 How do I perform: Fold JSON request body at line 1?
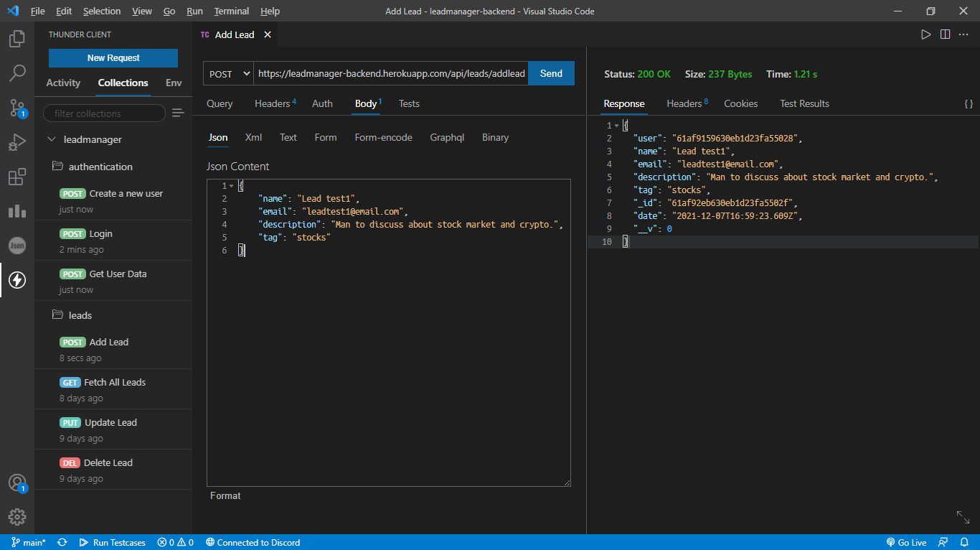pos(231,186)
